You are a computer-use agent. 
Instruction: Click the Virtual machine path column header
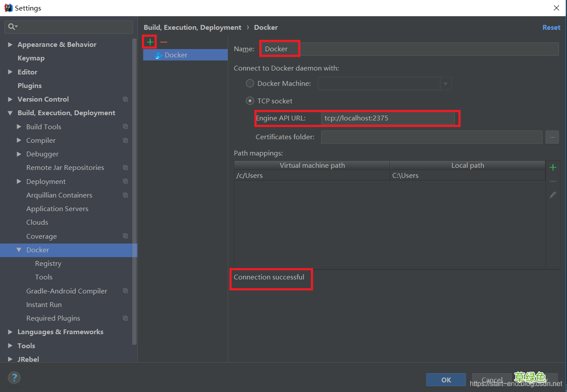coord(312,166)
